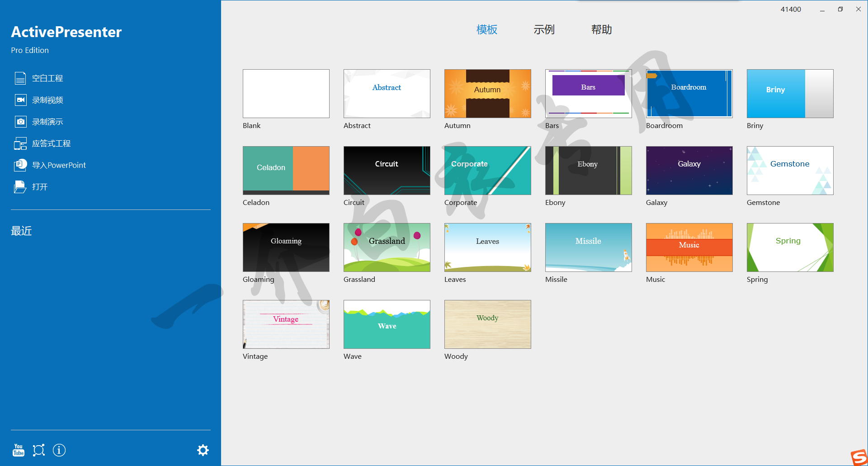Click the 录制演示 label
The width and height of the screenshot is (868, 466).
click(x=47, y=122)
